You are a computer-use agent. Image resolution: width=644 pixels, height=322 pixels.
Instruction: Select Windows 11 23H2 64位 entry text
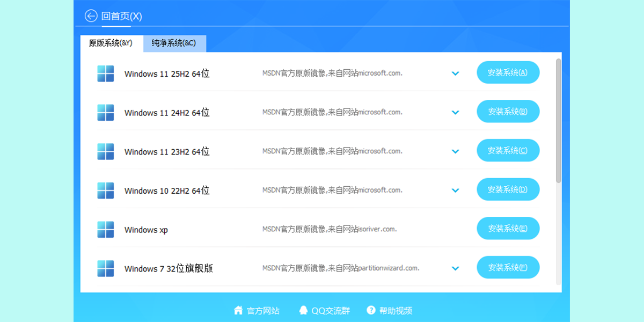[x=167, y=151]
